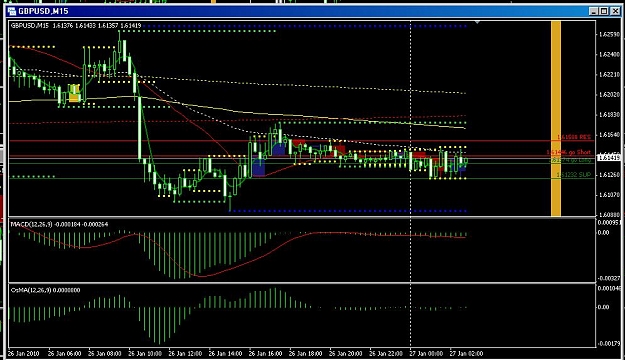Click the 26 Jan 16:00 time label
The height and width of the screenshot is (360, 625).
265,353
